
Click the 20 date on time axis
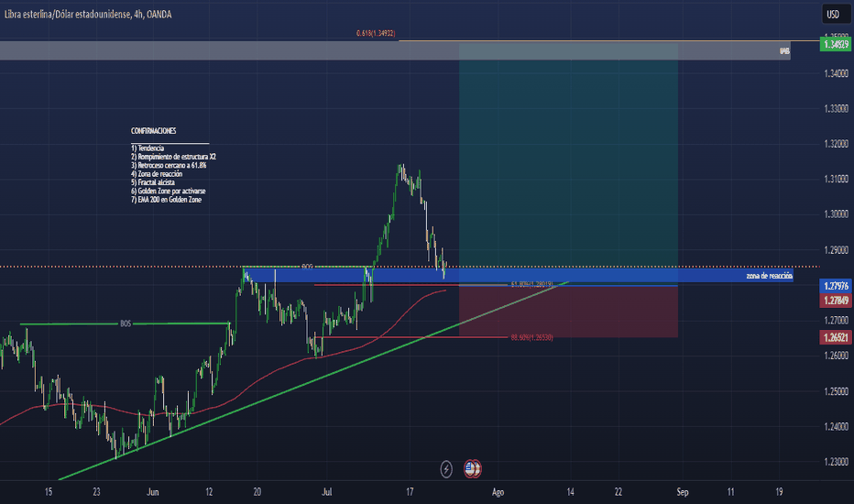257,492
